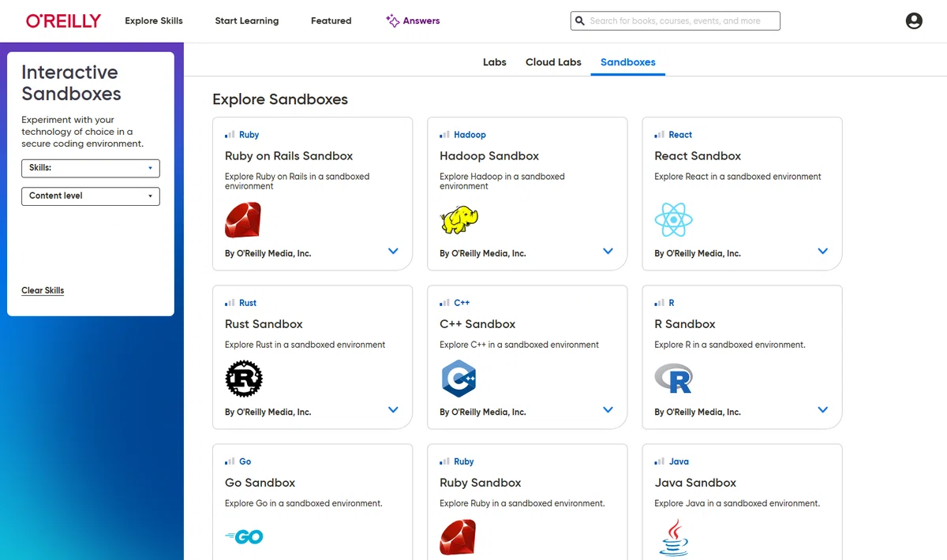Viewport: 947px width, 560px height.
Task: Click level bars icon beside Hadoop tag
Action: (444, 135)
